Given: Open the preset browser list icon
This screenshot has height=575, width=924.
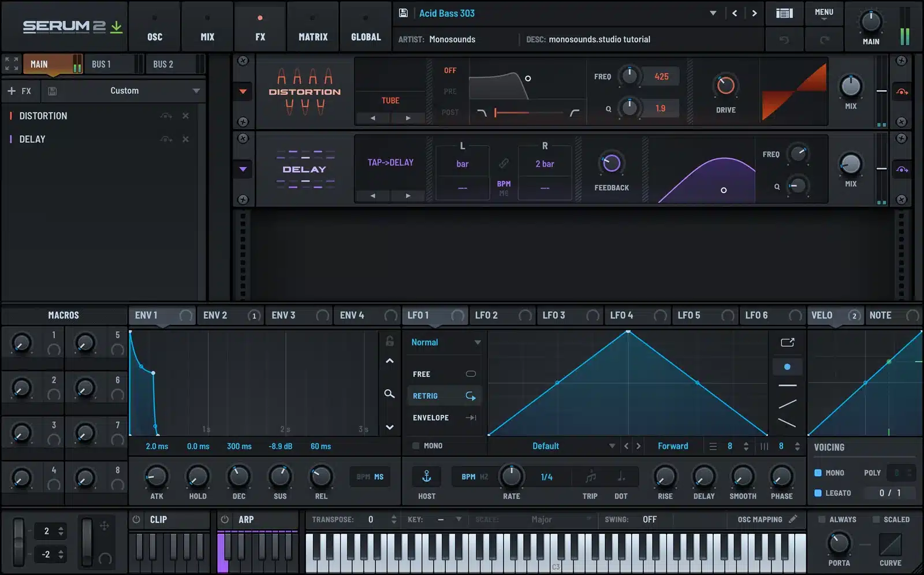Looking at the screenshot, I should pos(784,13).
